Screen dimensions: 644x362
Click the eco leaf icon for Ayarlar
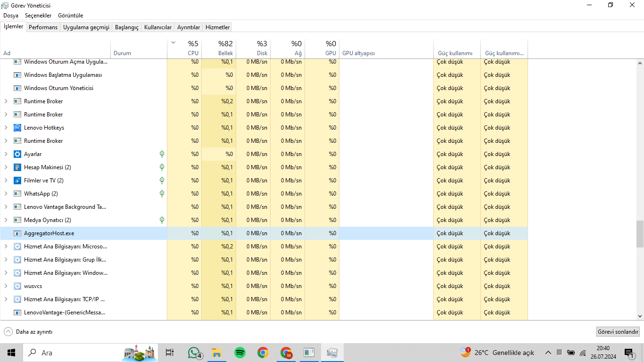162,154
